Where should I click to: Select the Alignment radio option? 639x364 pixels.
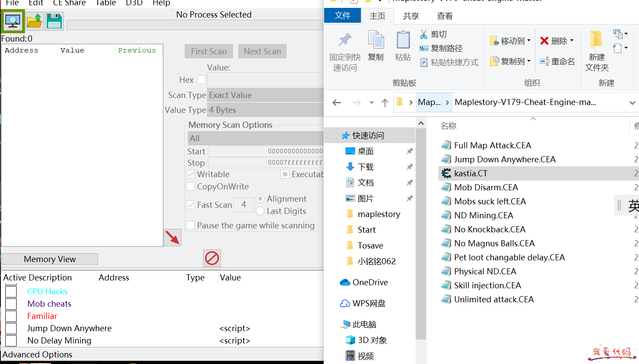pyautogui.click(x=260, y=199)
